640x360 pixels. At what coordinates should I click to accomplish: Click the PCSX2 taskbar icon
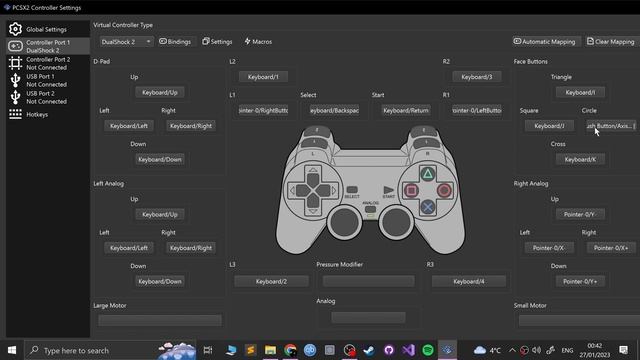click(447, 350)
